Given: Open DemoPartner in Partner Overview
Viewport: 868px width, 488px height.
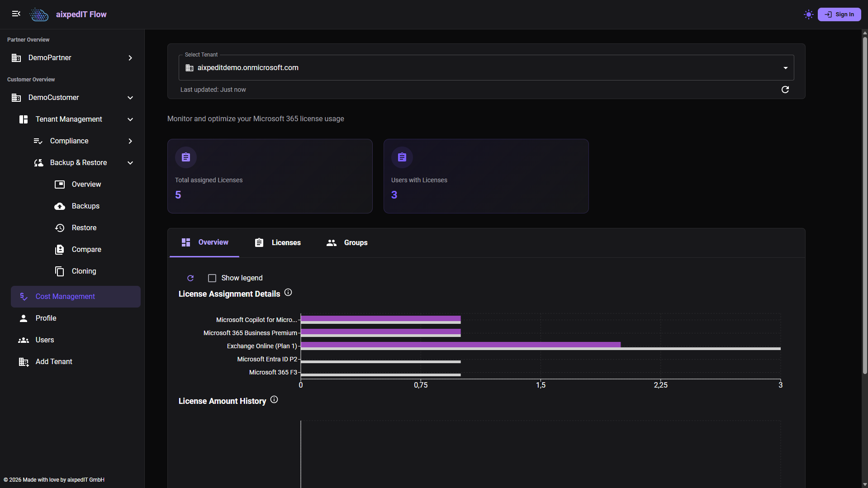Looking at the screenshot, I should [72, 58].
